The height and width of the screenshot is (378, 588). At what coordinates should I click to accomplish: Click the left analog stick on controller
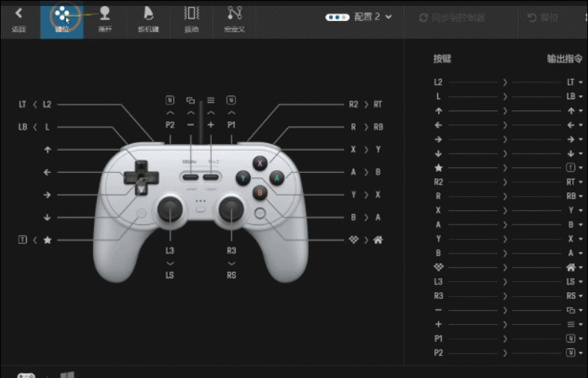170,209
